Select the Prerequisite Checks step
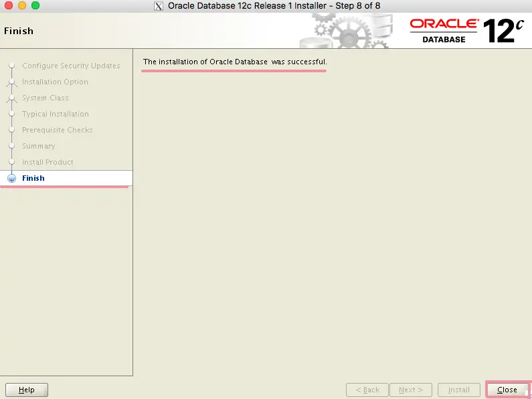This screenshot has width=532, height=399. tap(57, 130)
